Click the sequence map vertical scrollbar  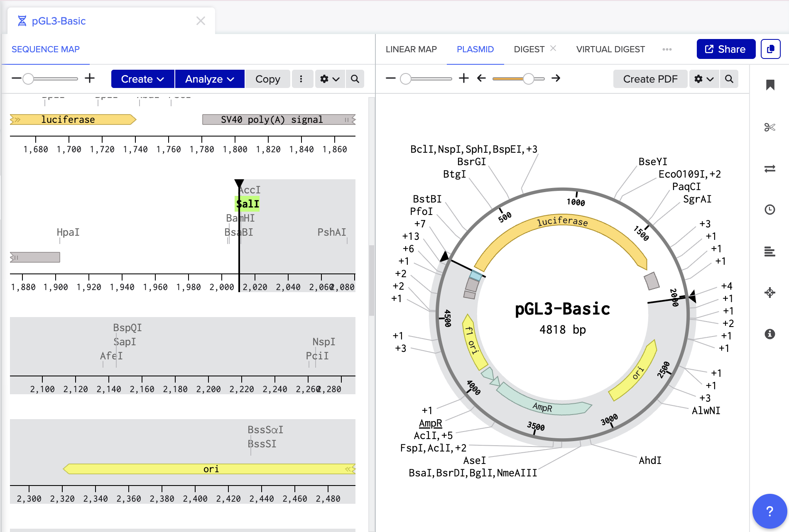click(372, 281)
